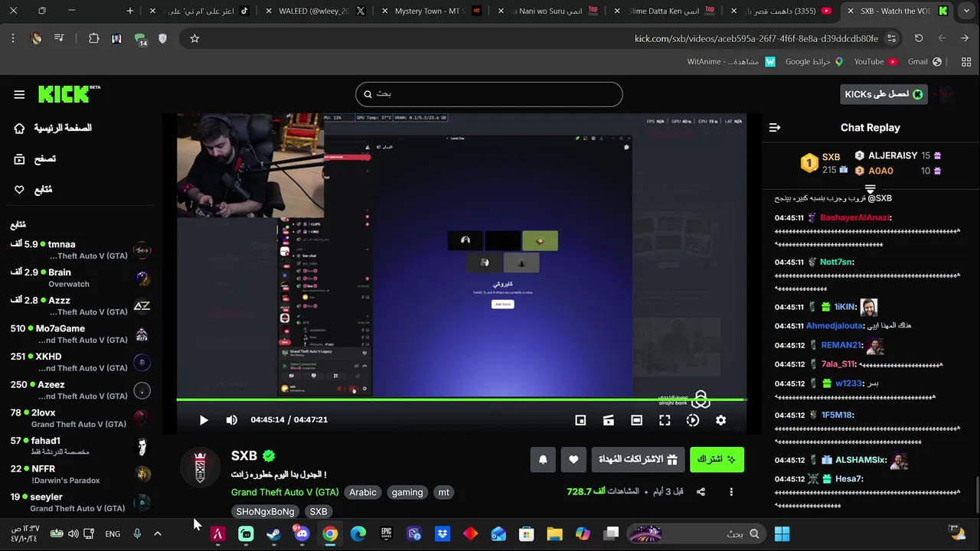Open Discord from Windows taskbar
980x551 pixels.
(302, 533)
